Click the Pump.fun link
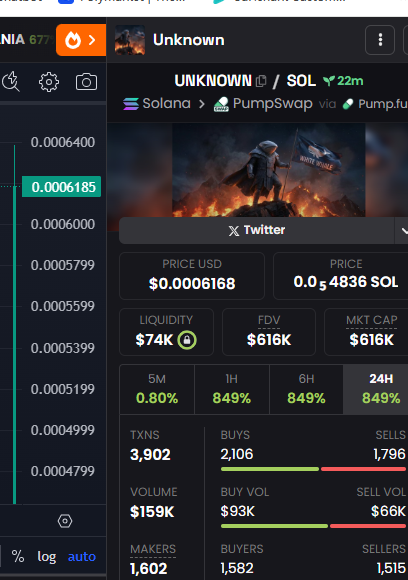This screenshot has height=580, width=408. 375,104
